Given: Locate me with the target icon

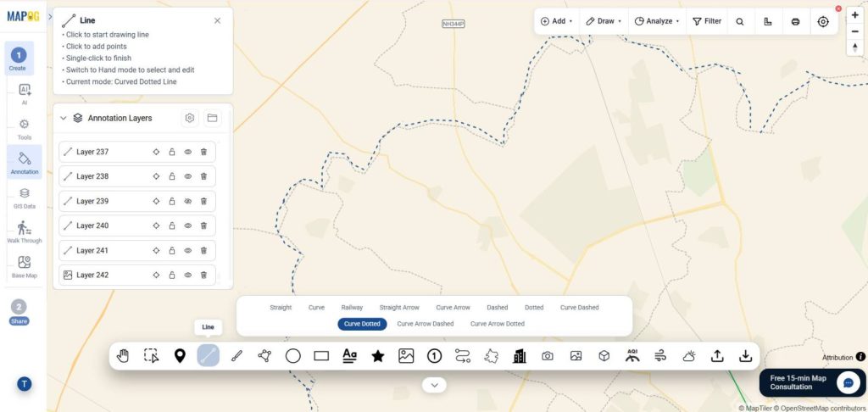Looking at the screenshot, I should click(823, 21).
